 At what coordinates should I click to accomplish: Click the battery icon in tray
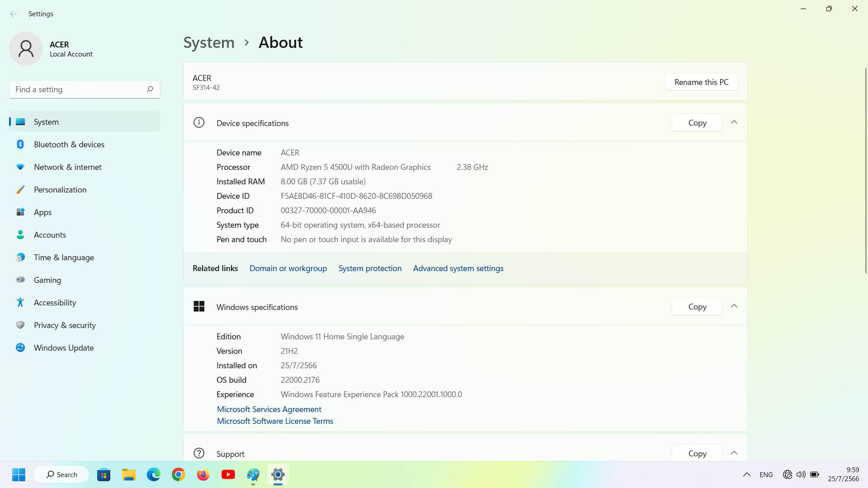point(815,474)
